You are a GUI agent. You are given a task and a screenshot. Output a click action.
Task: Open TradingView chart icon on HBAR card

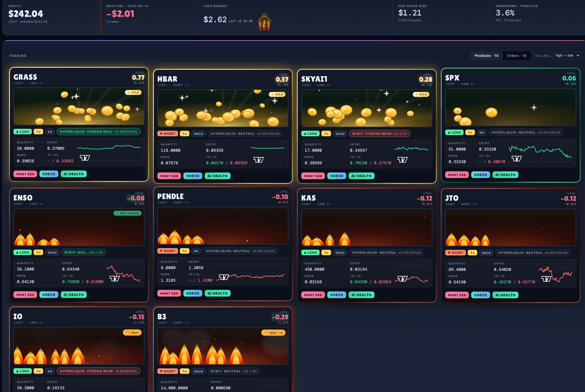pos(259,160)
